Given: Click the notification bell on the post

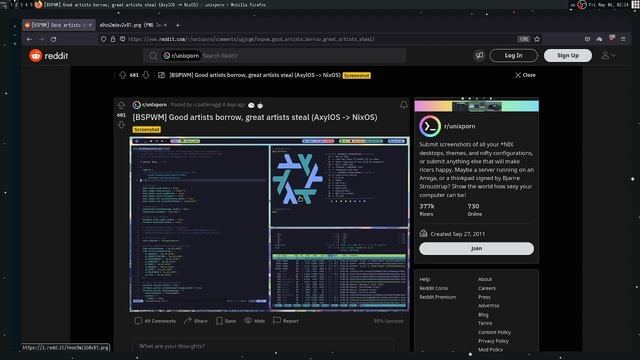Looking at the screenshot, I should coord(404,105).
